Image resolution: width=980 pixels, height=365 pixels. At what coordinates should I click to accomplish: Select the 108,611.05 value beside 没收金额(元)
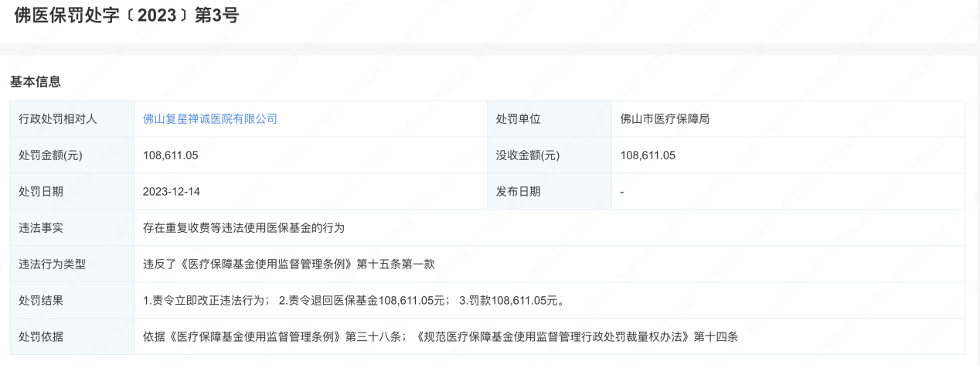(x=648, y=155)
